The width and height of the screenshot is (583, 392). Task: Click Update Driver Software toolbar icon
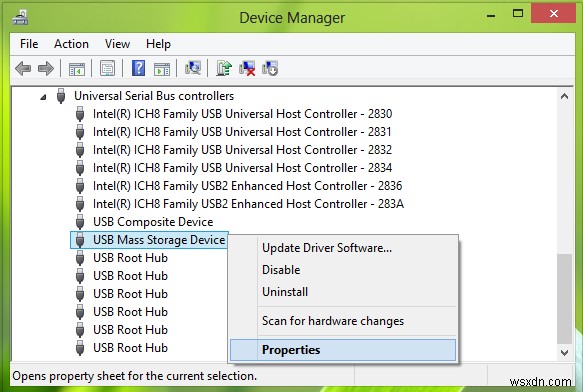[x=224, y=68]
